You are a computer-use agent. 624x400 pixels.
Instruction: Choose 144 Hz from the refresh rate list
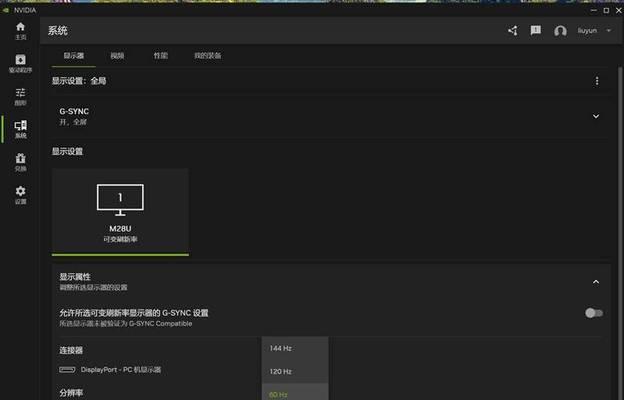(x=295, y=348)
